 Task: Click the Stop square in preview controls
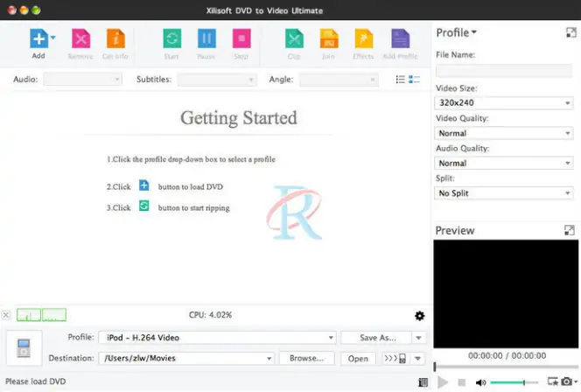tap(462, 382)
